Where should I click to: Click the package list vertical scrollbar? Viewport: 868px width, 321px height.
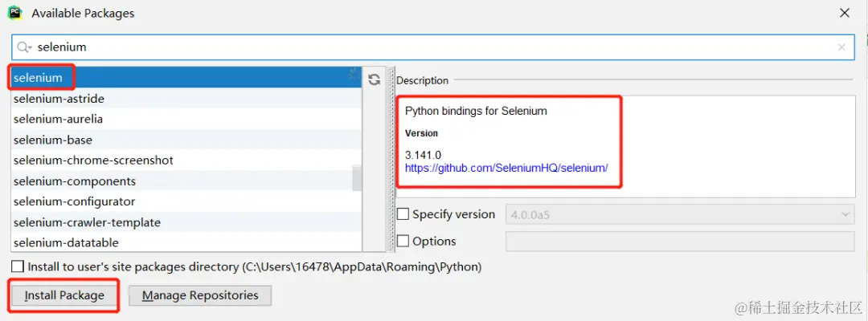pos(357,178)
